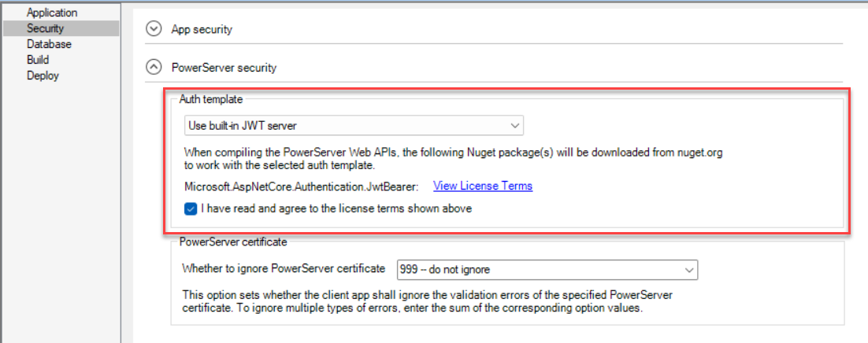Click the Auth template group title
This screenshot has width=868, height=343.
[x=211, y=100]
